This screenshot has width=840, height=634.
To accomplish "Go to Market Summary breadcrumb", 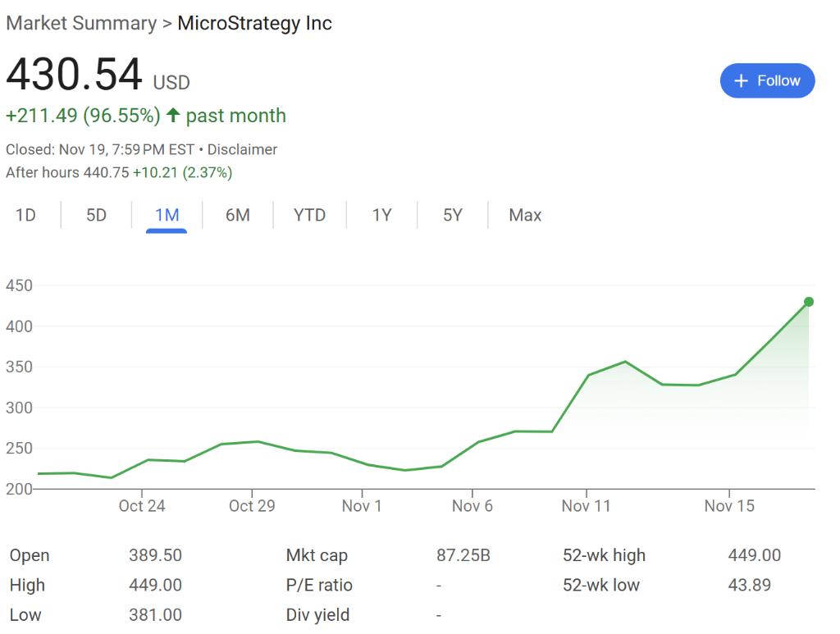I will tap(81, 23).
